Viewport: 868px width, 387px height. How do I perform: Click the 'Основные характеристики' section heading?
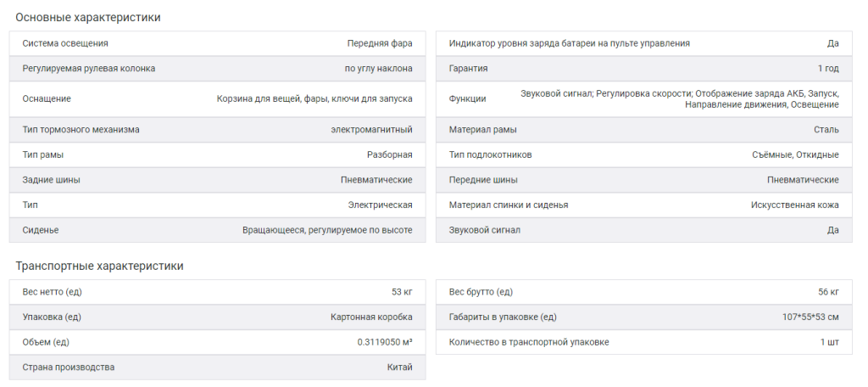pyautogui.click(x=88, y=18)
